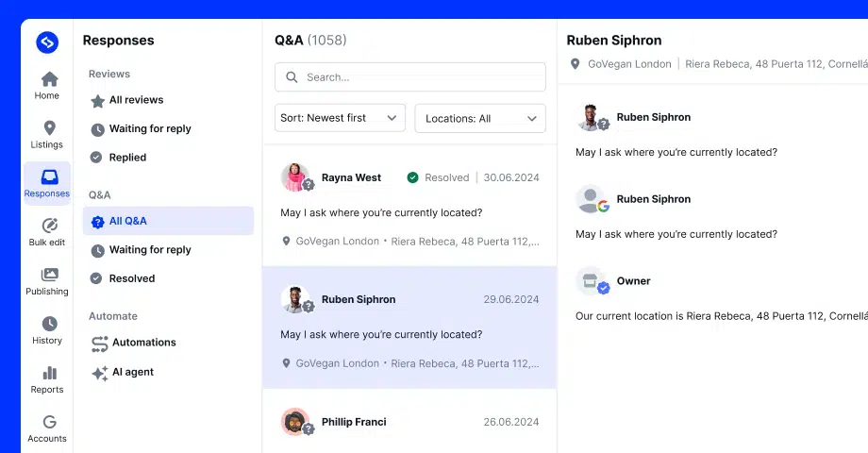Open the Locations: All dropdown
Viewport: 868px width, 453px height.
click(479, 118)
